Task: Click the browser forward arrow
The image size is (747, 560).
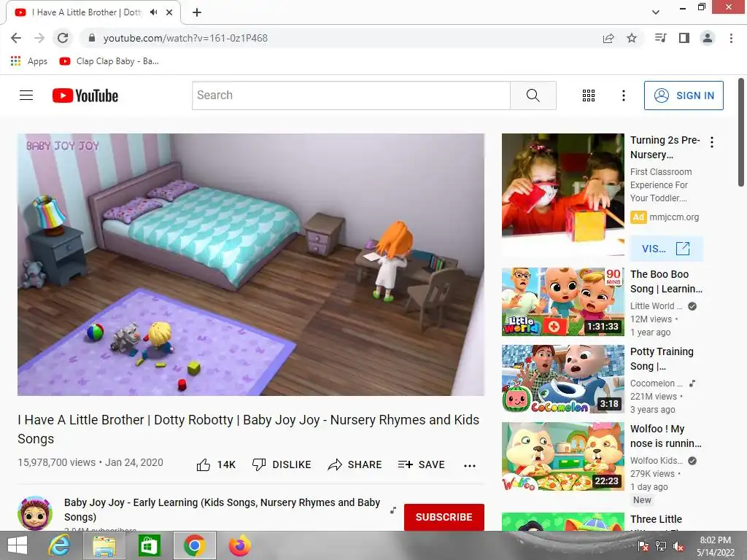Action: click(39, 38)
